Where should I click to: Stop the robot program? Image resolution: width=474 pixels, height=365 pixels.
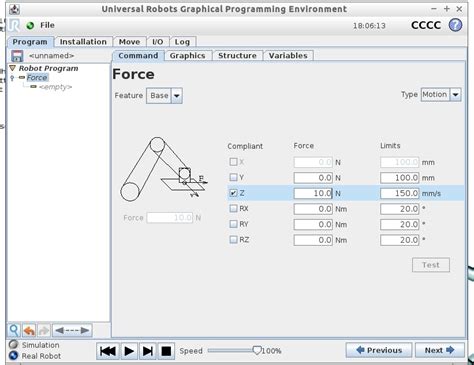point(166,351)
